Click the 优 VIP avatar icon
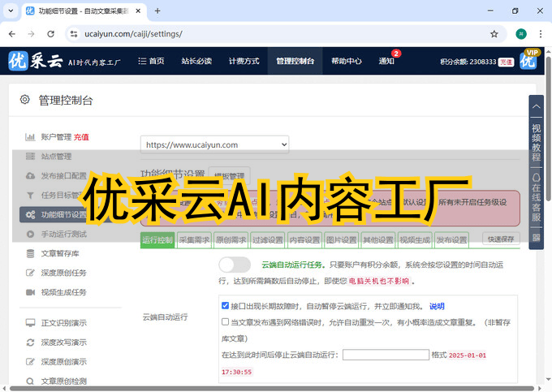The width and height of the screenshot is (552, 392). tap(528, 61)
